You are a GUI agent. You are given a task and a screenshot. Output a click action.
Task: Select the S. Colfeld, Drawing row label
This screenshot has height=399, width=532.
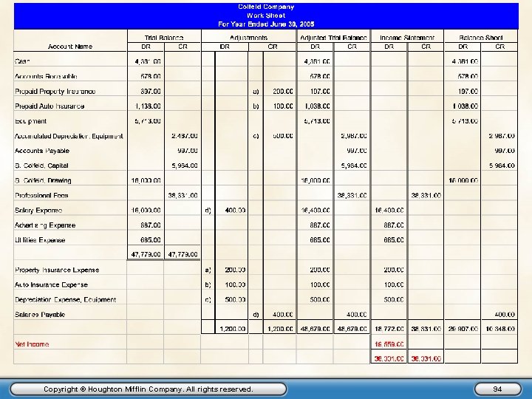[x=43, y=180]
